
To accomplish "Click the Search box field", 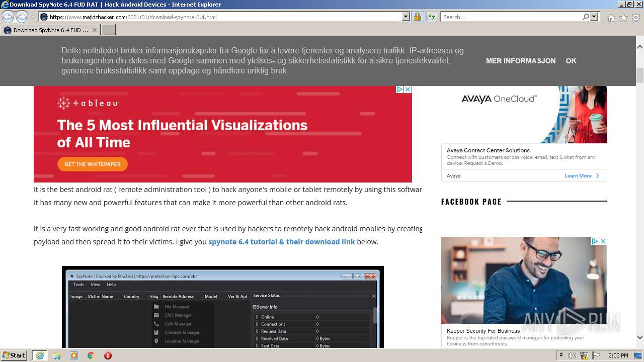I will pyautogui.click(x=511, y=17).
